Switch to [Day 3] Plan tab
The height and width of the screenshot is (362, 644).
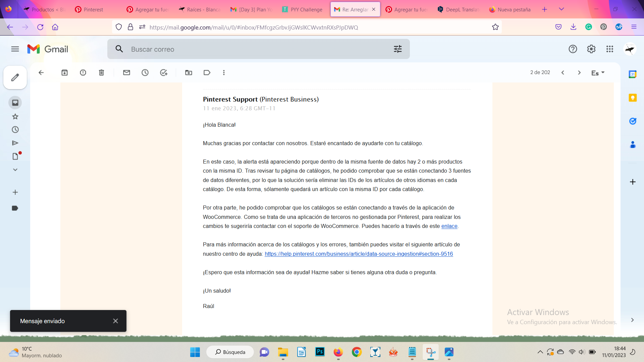click(x=252, y=9)
